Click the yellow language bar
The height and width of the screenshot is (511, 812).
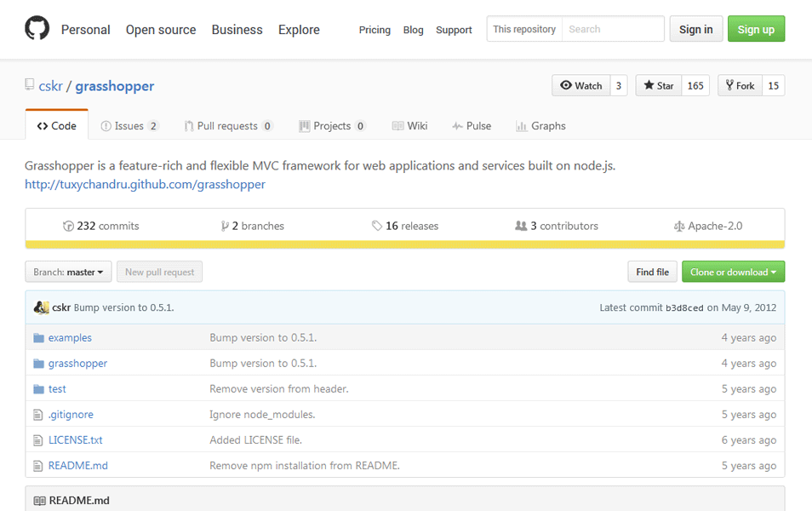(x=405, y=244)
